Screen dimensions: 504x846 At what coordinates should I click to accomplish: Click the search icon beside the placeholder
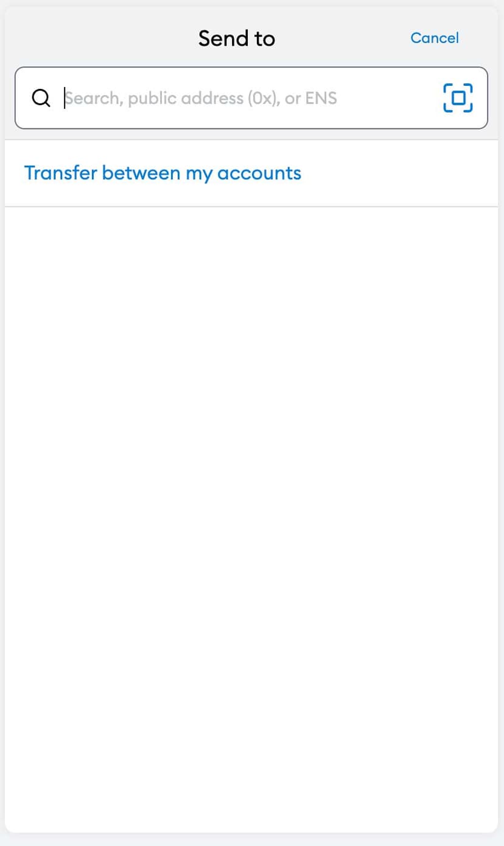pyautogui.click(x=41, y=98)
